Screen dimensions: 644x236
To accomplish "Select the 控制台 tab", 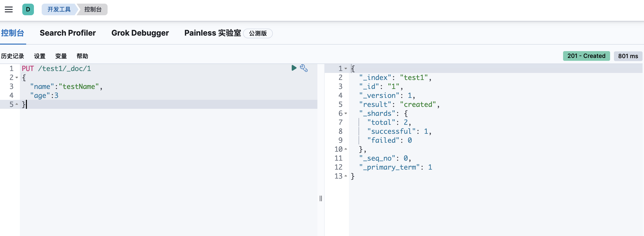I will click(13, 33).
